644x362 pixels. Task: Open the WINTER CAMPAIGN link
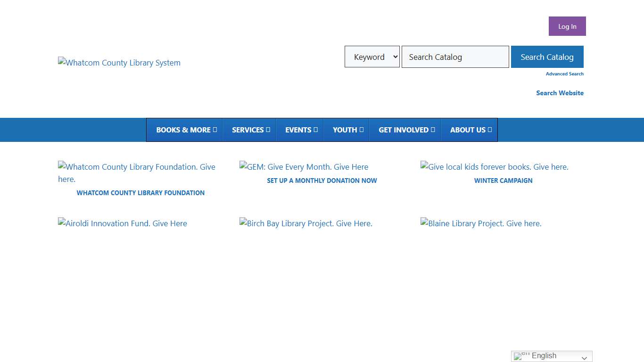coord(503,181)
